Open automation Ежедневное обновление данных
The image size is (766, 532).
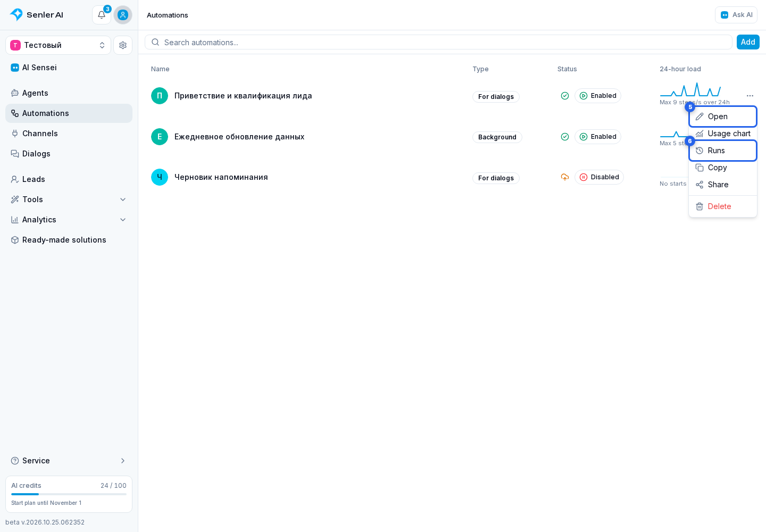click(239, 137)
